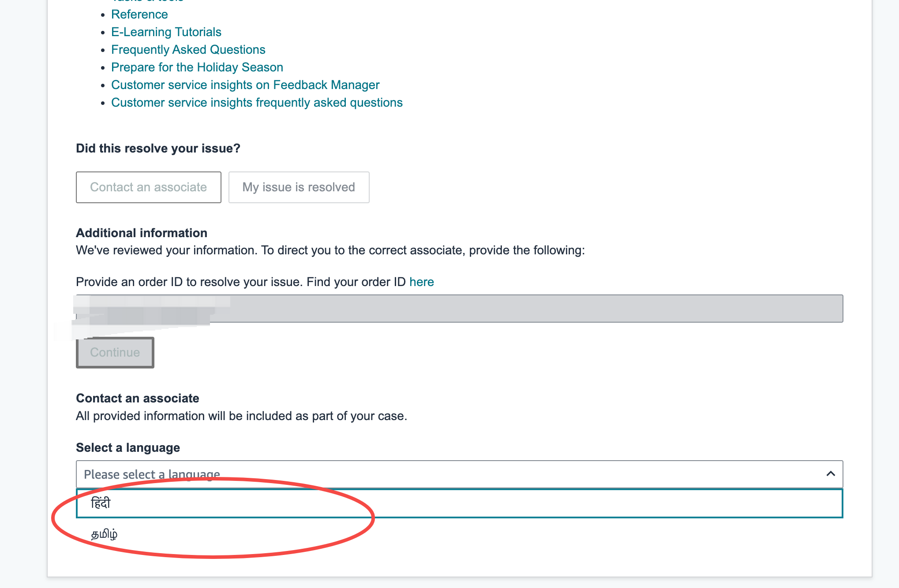Click the bold 'Contact an associate' section heading
Viewport: 899px width, 588px height.
tap(138, 398)
